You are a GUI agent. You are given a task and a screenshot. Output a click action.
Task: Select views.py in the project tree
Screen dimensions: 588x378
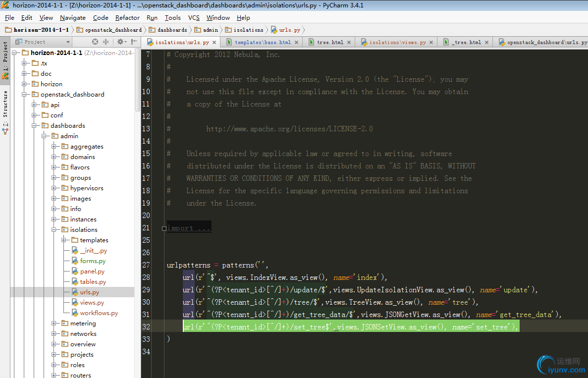[x=92, y=303]
